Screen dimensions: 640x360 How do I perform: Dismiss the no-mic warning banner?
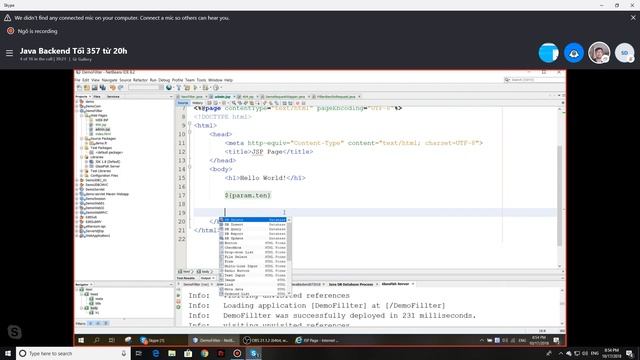click(x=633, y=18)
